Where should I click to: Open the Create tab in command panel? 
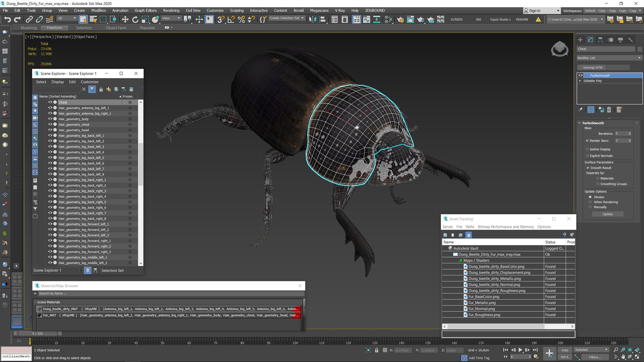point(580,40)
